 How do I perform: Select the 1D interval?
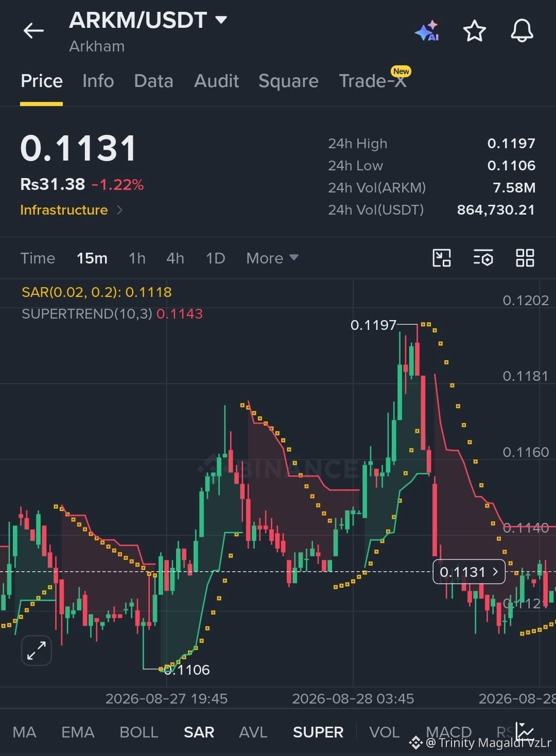(215, 258)
